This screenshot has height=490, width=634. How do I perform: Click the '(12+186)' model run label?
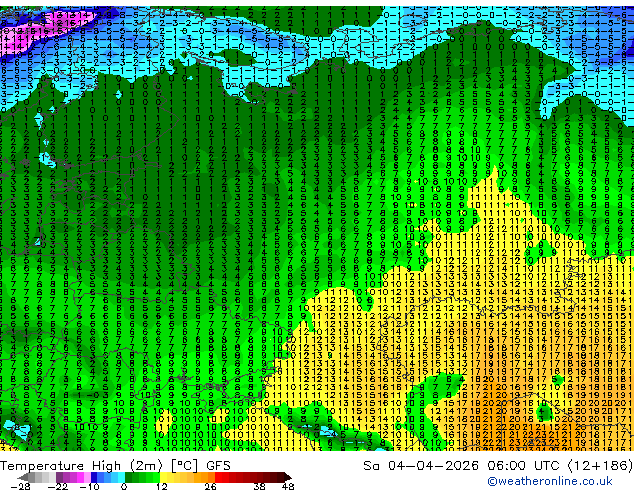pos(600,466)
